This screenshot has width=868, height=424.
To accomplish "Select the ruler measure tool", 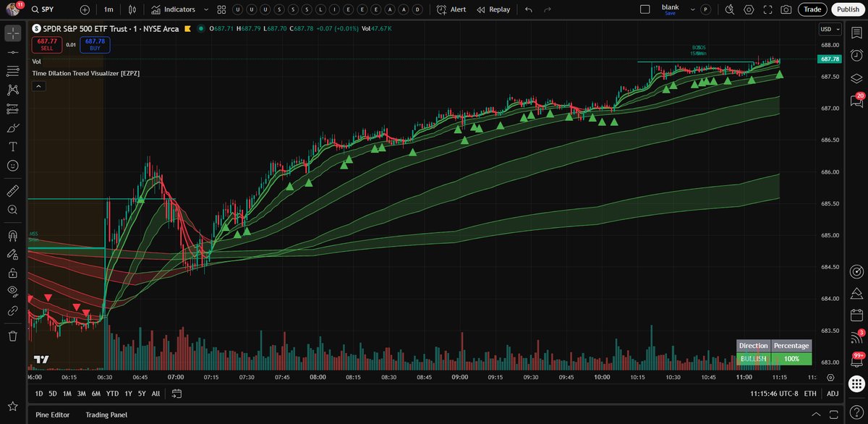I will coord(12,190).
